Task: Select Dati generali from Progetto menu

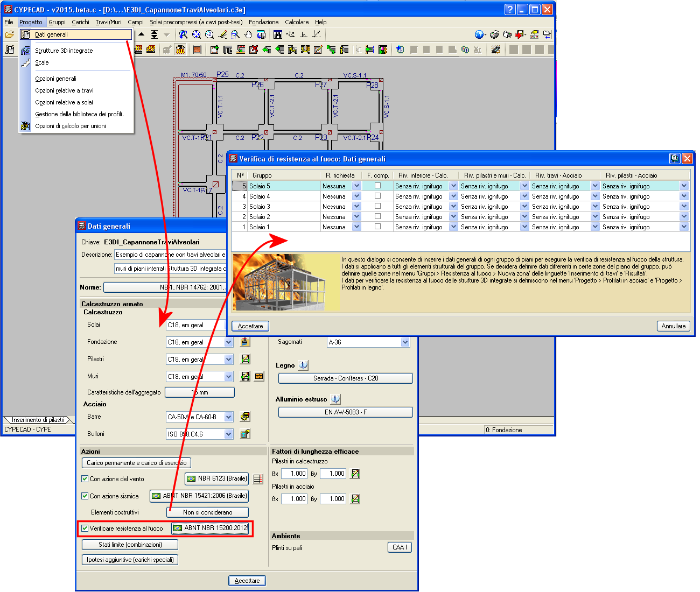Action: tap(76, 34)
